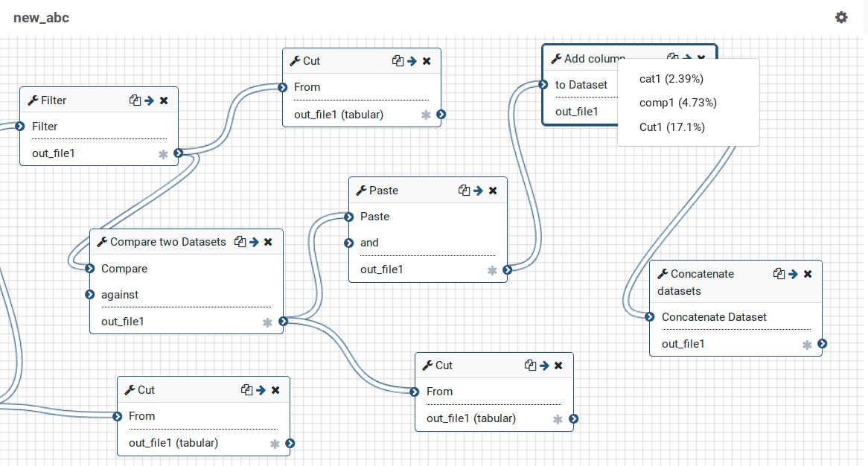868x466 pixels.
Task: Toggle Concatenate datasets out_file1 output asterisk
Action: coord(807,344)
